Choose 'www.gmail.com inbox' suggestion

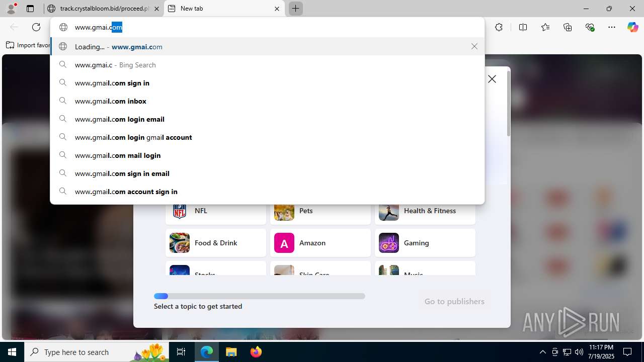(x=267, y=101)
